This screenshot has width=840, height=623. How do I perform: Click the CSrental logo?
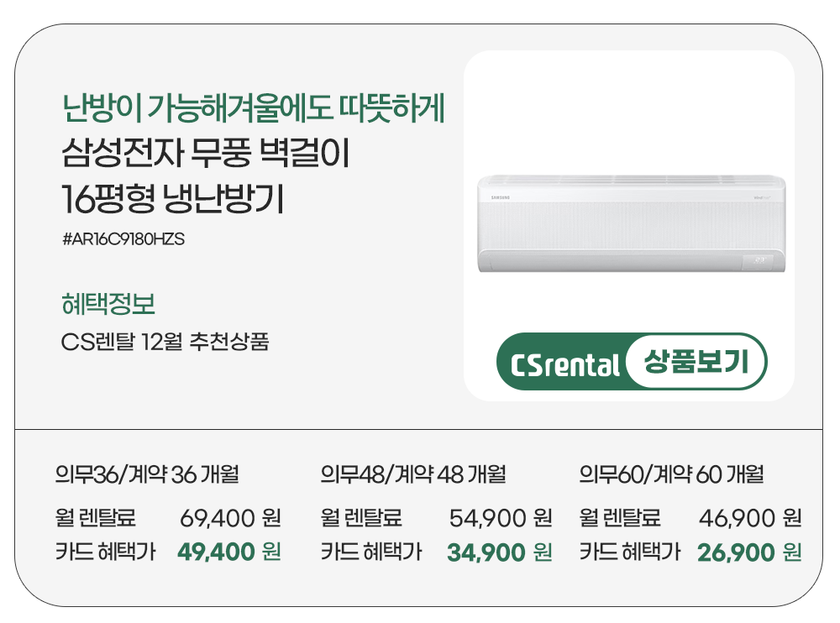click(x=564, y=365)
